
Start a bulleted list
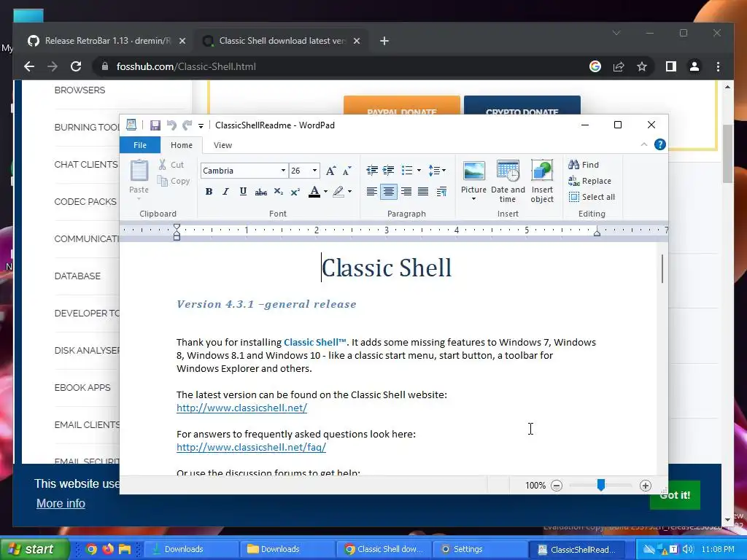[x=407, y=170]
